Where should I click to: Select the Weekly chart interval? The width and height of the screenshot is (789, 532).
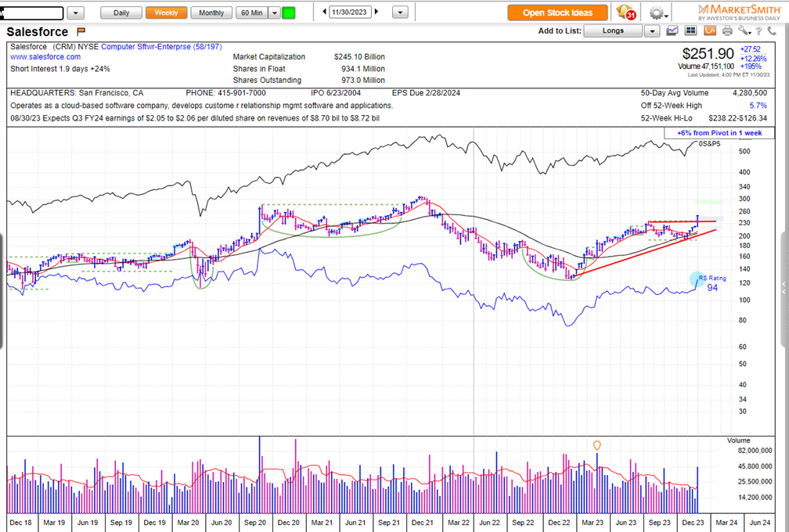[x=166, y=13]
